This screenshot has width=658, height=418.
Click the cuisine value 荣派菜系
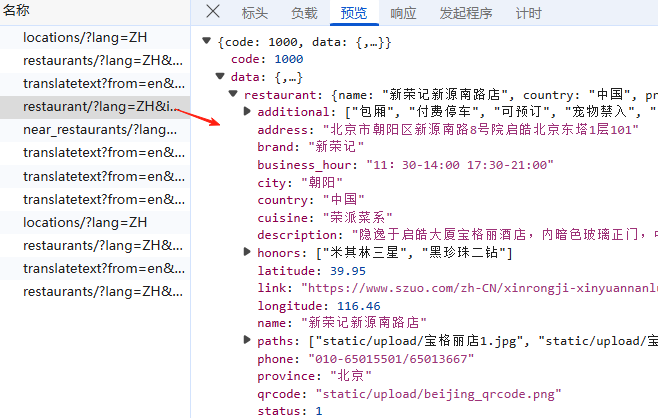(x=357, y=217)
